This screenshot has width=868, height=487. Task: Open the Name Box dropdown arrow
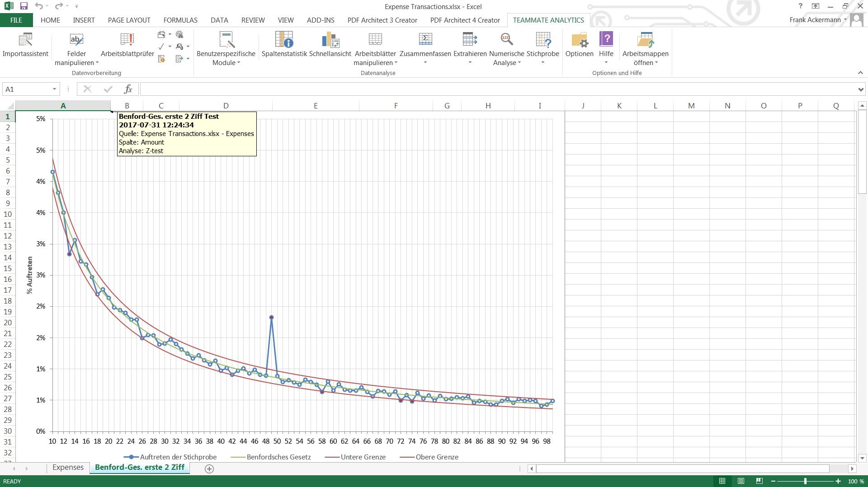click(54, 89)
